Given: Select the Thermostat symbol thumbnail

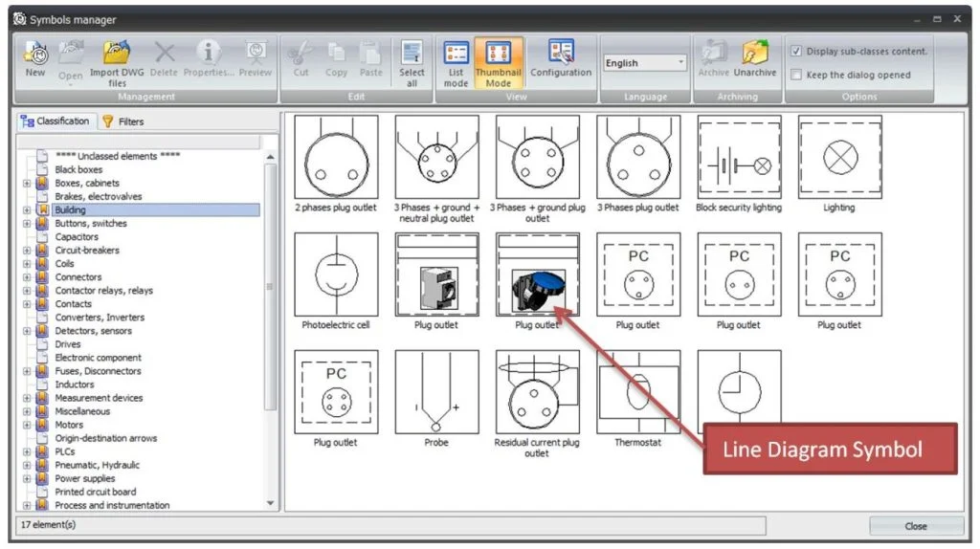Looking at the screenshot, I should coord(638,392).
